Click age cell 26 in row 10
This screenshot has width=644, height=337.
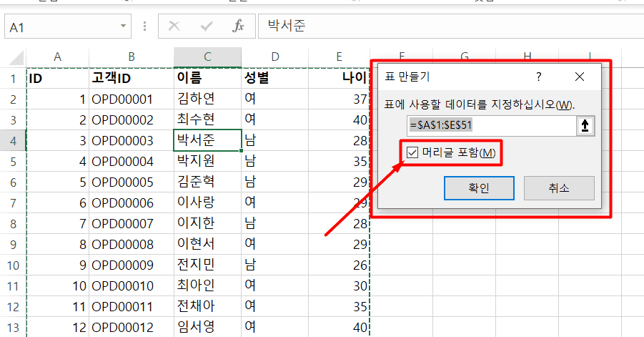[339, 265]
